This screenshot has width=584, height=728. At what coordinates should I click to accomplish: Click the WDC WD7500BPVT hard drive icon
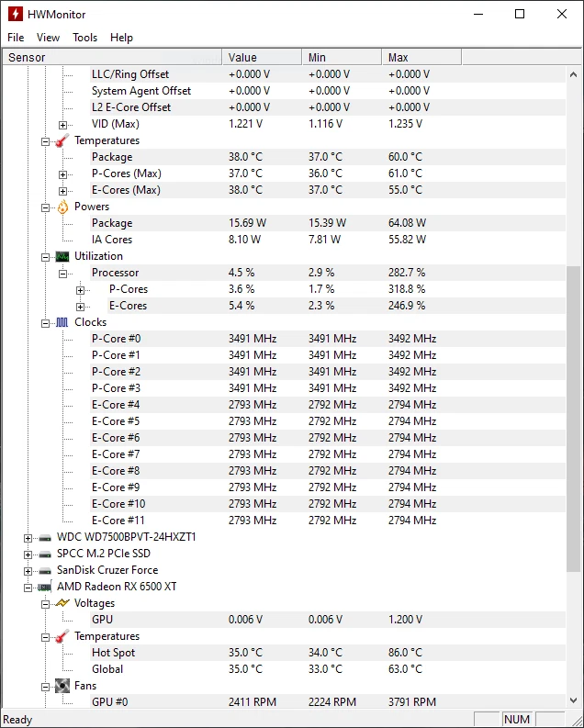[x=45, y=537]
